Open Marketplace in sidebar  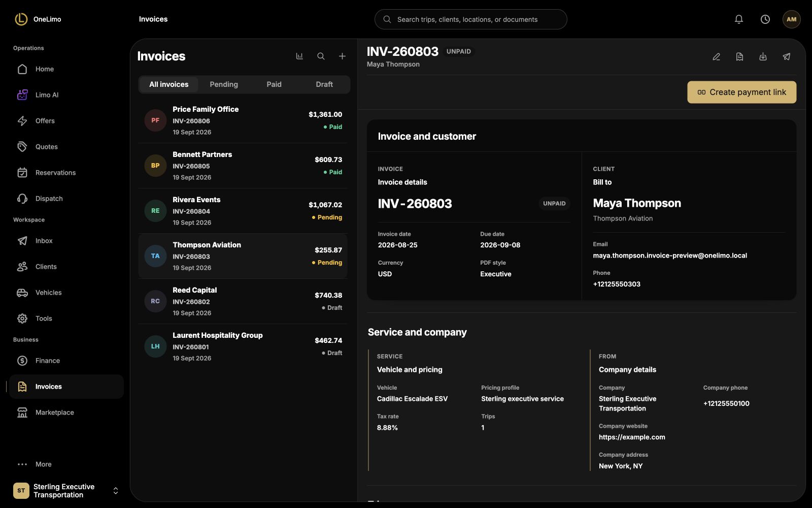pyautogui.click(x=66, y=412)
